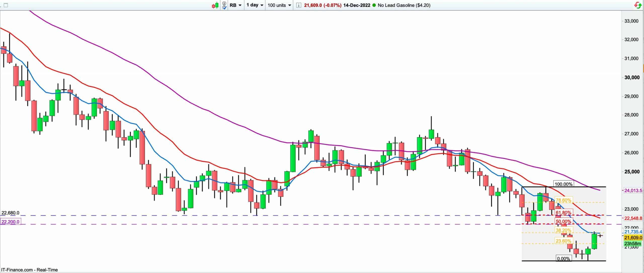Select the 22,680.0 horizontal line label
The height and width of the screenshot is (273, 644).
click(x=10, y=213)
